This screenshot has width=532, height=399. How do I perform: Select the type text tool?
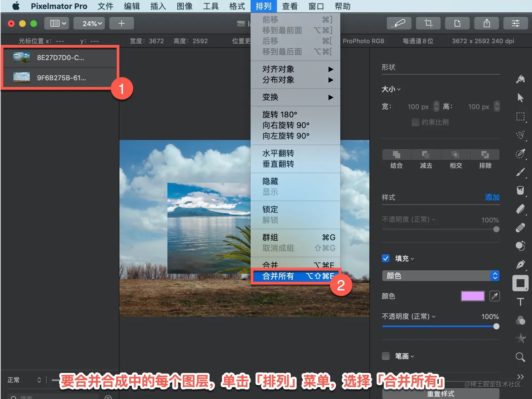(x=520, y=302)
